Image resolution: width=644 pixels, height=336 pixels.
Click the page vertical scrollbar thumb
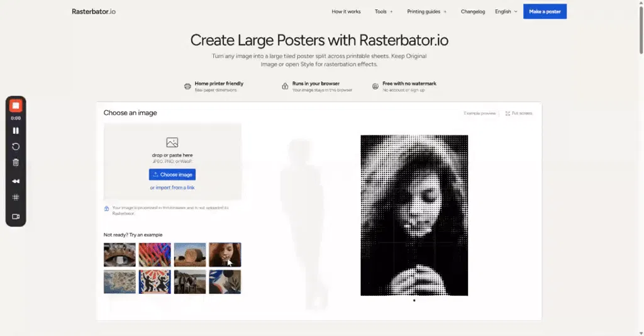(x=641, y=30)
